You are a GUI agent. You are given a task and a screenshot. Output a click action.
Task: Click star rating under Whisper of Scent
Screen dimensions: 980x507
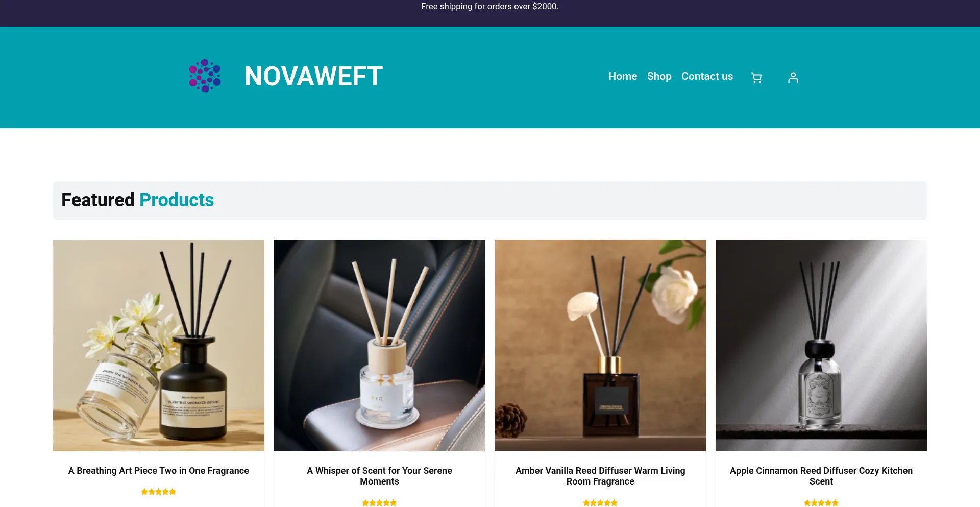379,503
